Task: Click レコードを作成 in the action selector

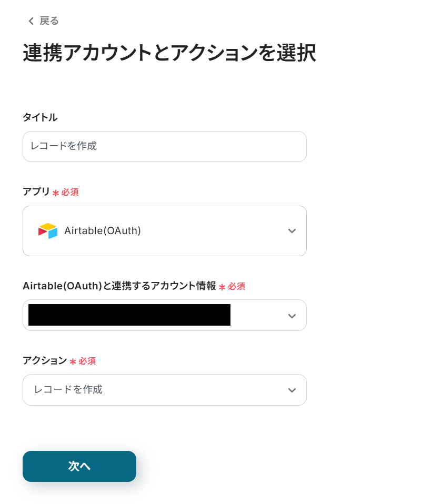Action: pyautogui.click(x=68, y=390)
